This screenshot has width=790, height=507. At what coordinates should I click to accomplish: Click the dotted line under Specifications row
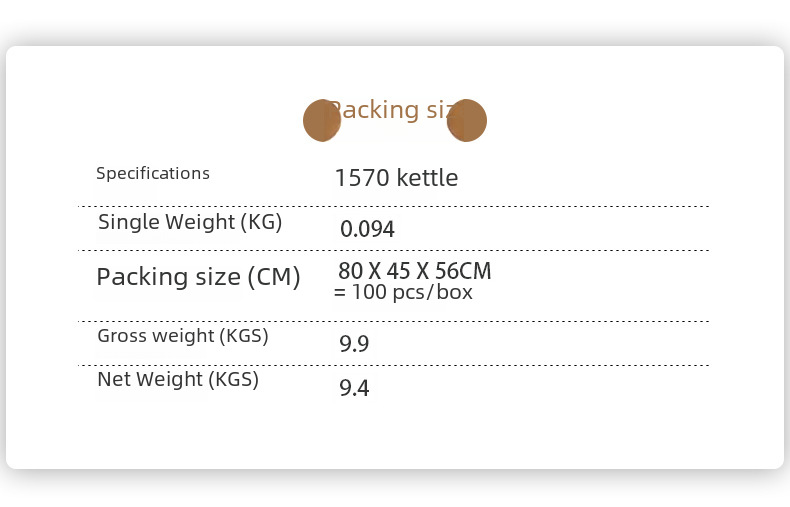(394, 206)
